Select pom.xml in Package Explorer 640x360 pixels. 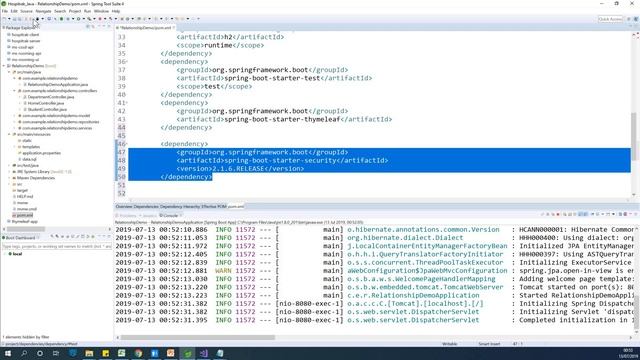point(24,215)
